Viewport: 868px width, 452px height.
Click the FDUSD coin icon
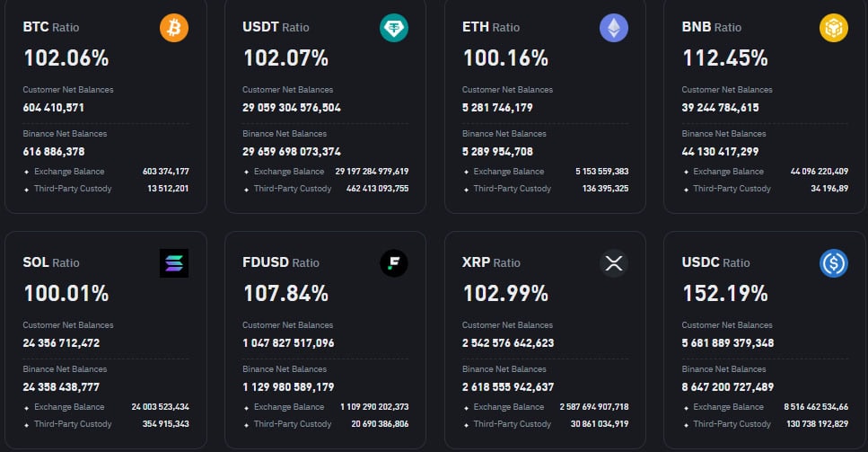click(x=393, y=263)
